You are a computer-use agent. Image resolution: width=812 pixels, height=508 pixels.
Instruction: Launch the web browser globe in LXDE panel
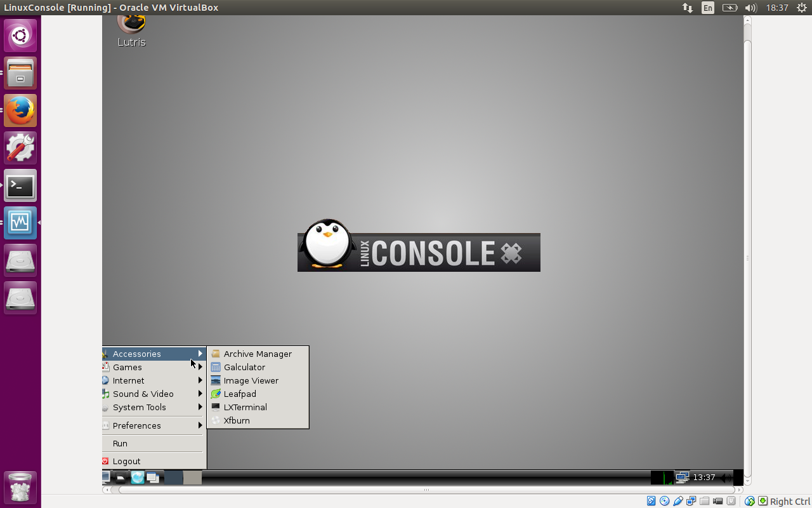point(138,478)
